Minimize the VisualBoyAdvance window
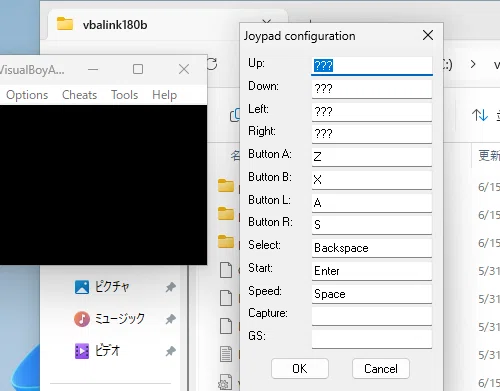Viewport: 500px width, 391px height. (x=93, y=70)
